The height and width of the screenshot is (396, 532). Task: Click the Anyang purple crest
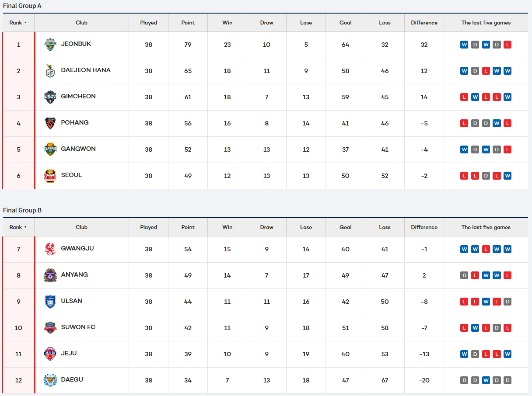click(x=50, y=275)
